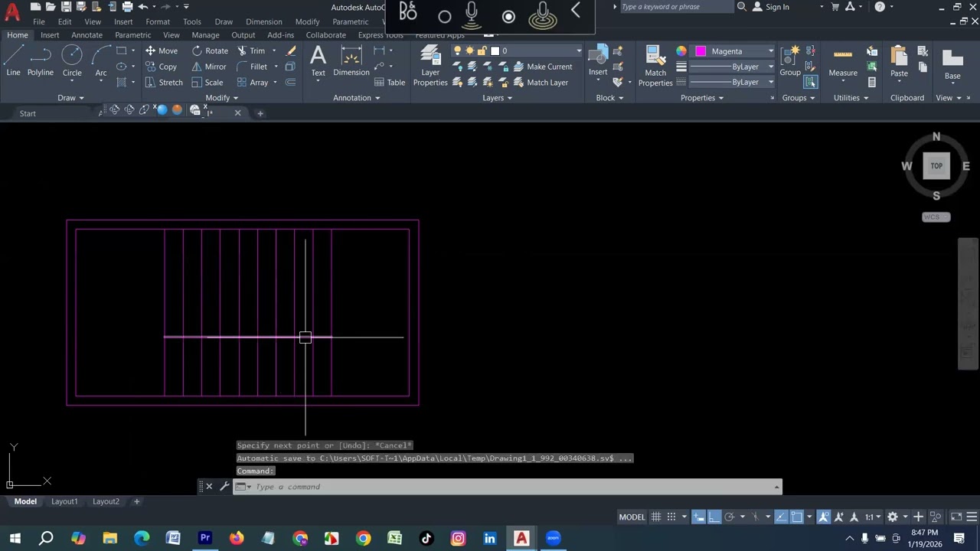Select the Polyline tool
This screenshot has width=980, height=551.
tap(41, 61)
